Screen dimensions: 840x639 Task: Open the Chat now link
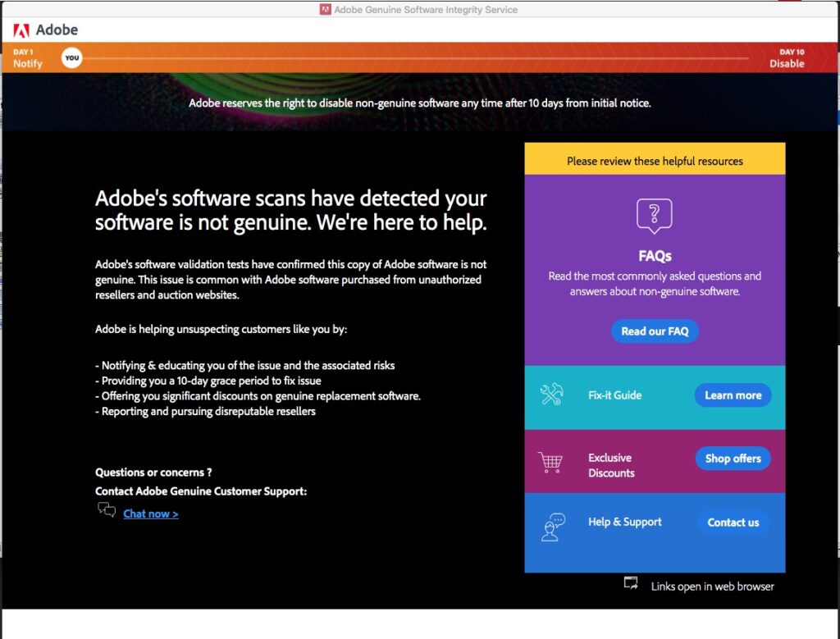tap(150, 513)
